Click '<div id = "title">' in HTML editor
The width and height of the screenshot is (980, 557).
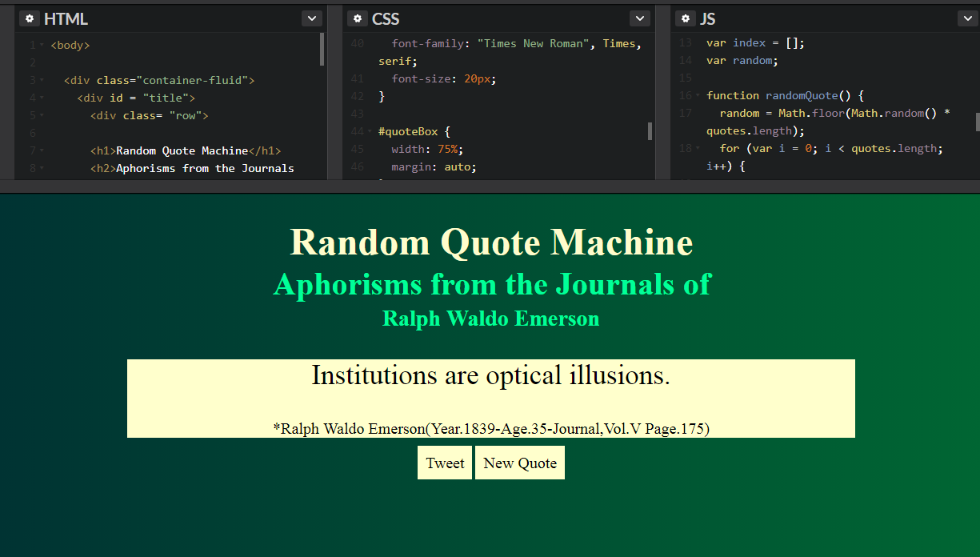click(x=136, y=98)
